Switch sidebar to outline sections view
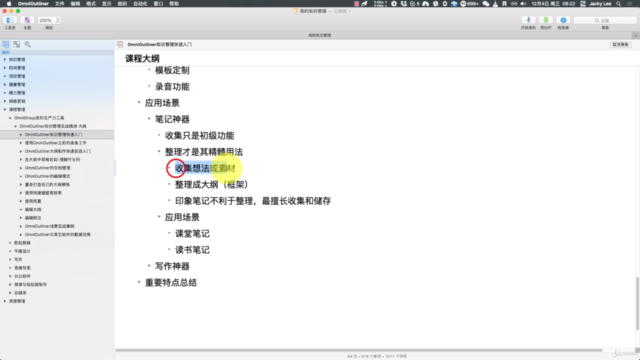Image resolution: width=640 pixels, height=360 pixels. tap(6, 44)
